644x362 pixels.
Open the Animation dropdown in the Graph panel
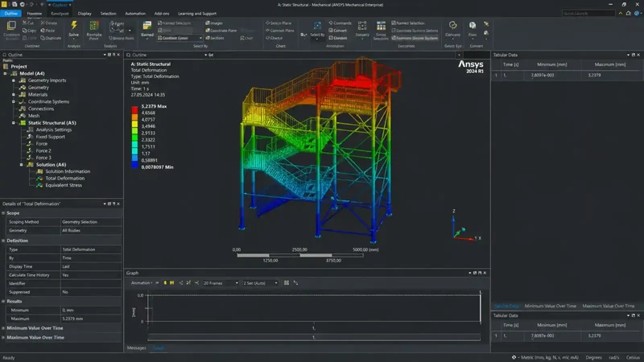point(142,283)
